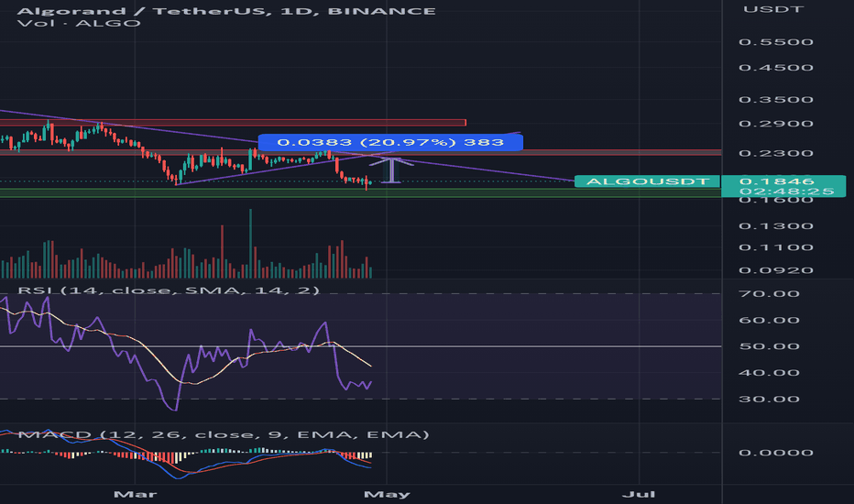This screenshot has width=854, height=504.
Task: Select the tallest green volume bar
Action: [x=250, y=244]
